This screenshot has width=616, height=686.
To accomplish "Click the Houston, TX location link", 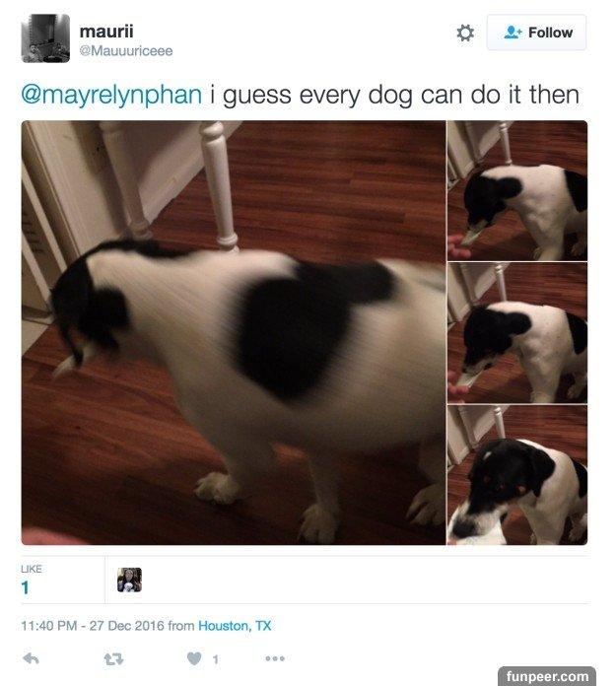I will (235, 626).
